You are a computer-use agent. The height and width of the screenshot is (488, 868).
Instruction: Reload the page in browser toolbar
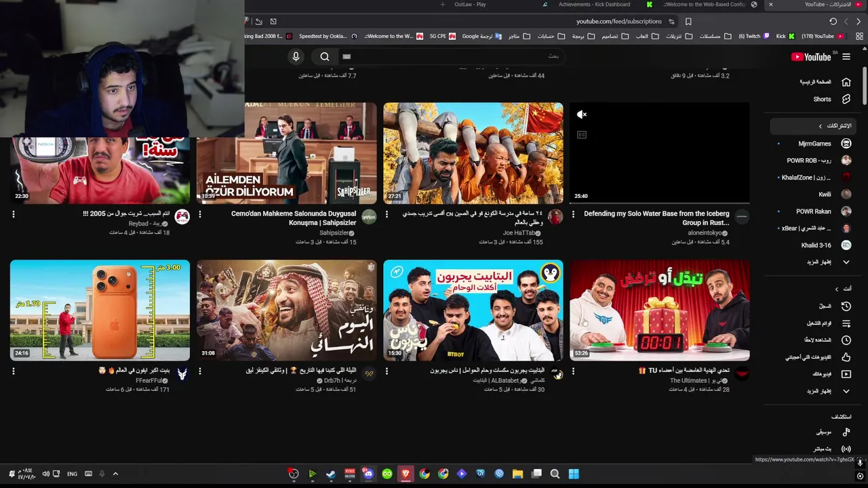point(833,22)
